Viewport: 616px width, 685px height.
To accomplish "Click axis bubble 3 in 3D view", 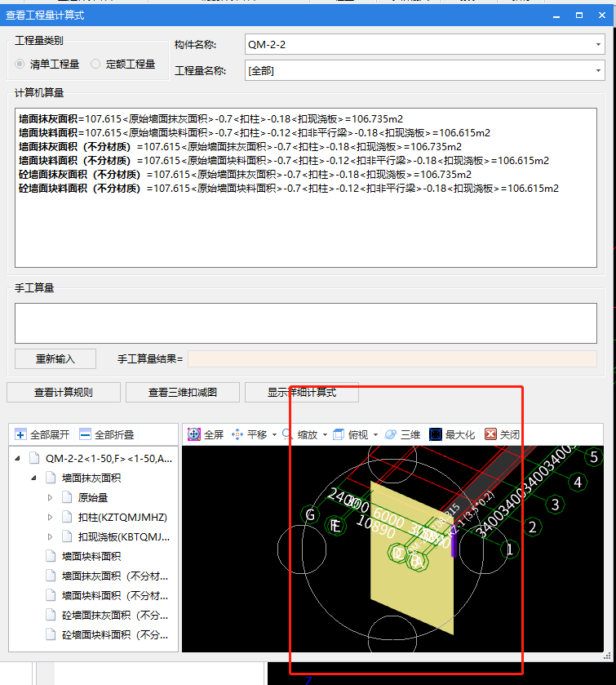I will point(556,505).
